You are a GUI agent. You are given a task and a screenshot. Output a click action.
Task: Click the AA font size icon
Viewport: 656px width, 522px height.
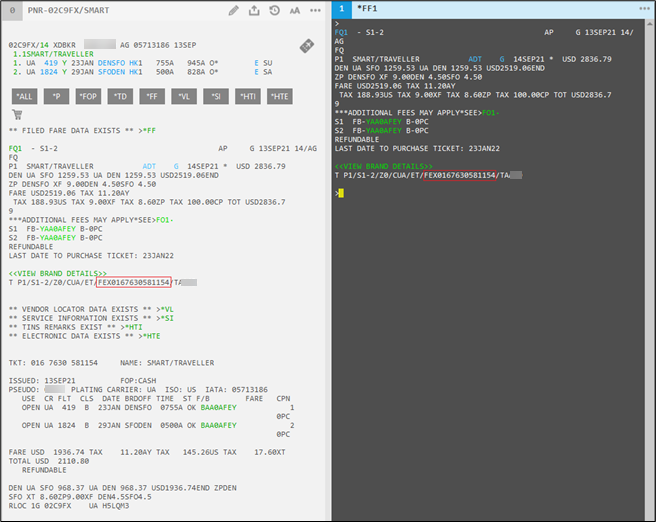click(295, 10)
